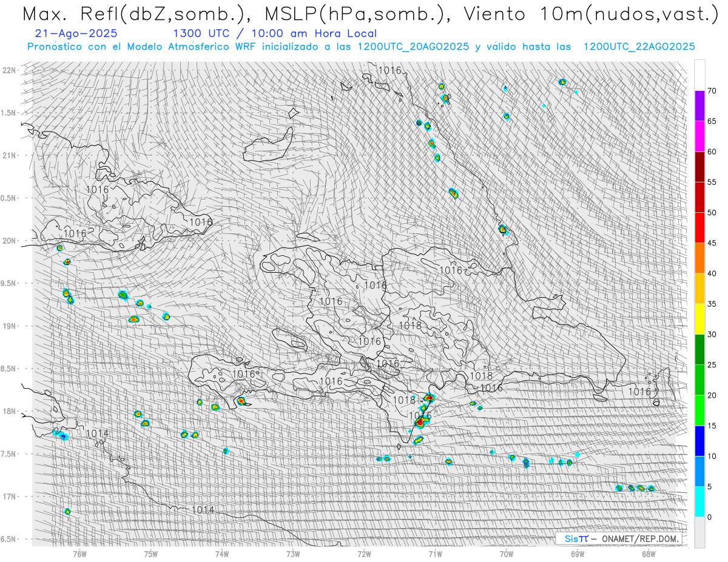This screenshot has width=728, height=562.
Task: Click the '74W' longitude axis label
Action: point(221,553)
